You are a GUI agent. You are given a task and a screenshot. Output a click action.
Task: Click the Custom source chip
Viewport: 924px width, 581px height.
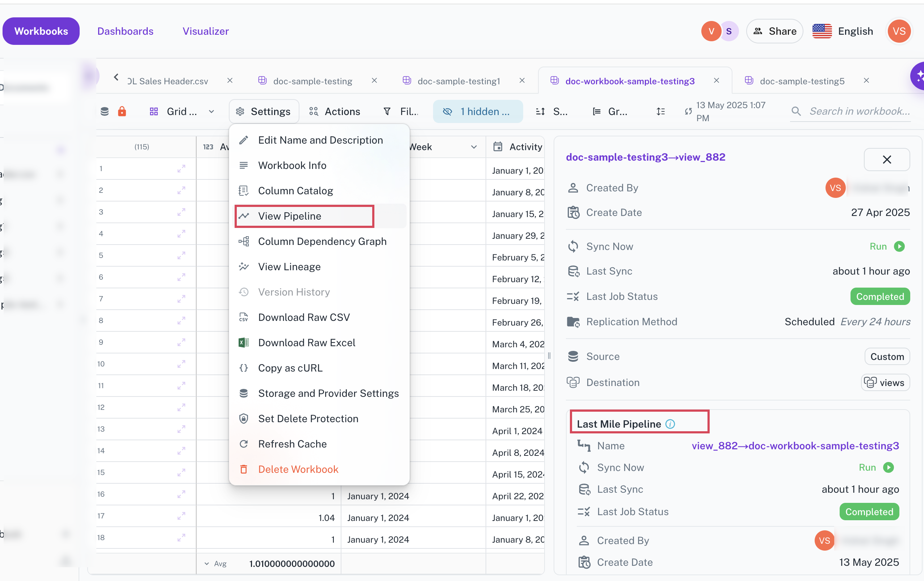point(887,356)
